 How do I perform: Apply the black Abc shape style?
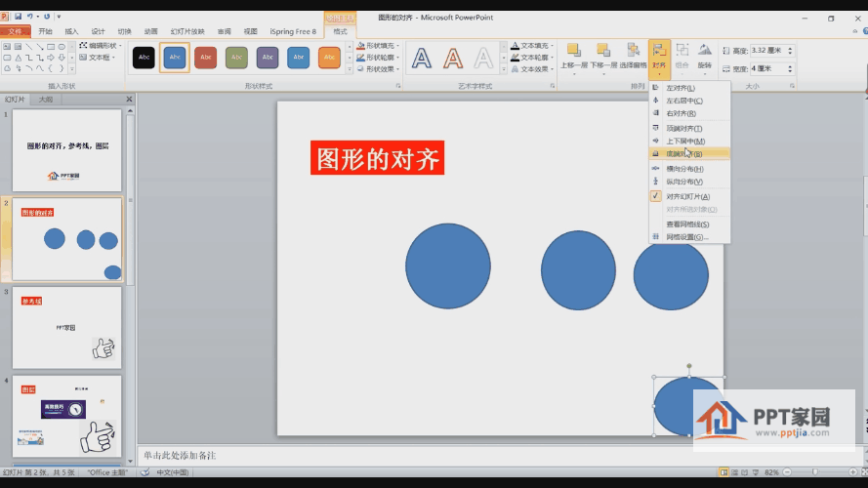click(x=144, y=57)
